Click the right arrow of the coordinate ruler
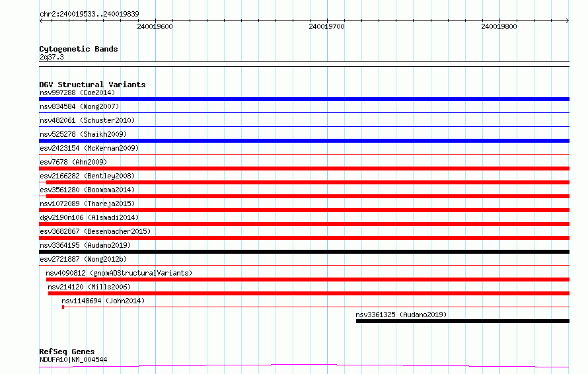This screenshot has width=588, height=374. tap(568, 21)
